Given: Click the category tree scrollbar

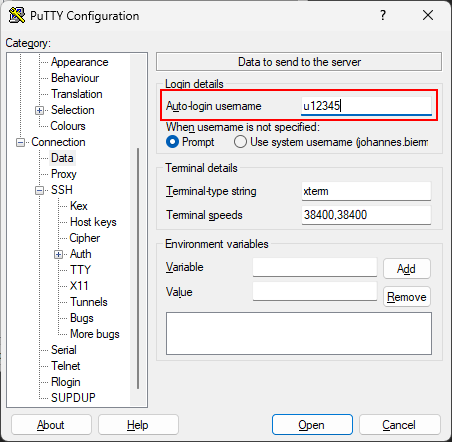Looking at the screenshot, I should (x=138, y=268).
